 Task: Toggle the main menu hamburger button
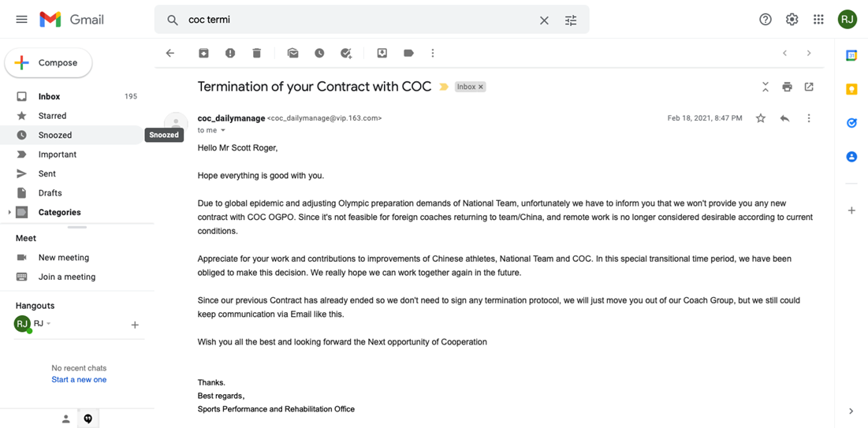point(21,20)
